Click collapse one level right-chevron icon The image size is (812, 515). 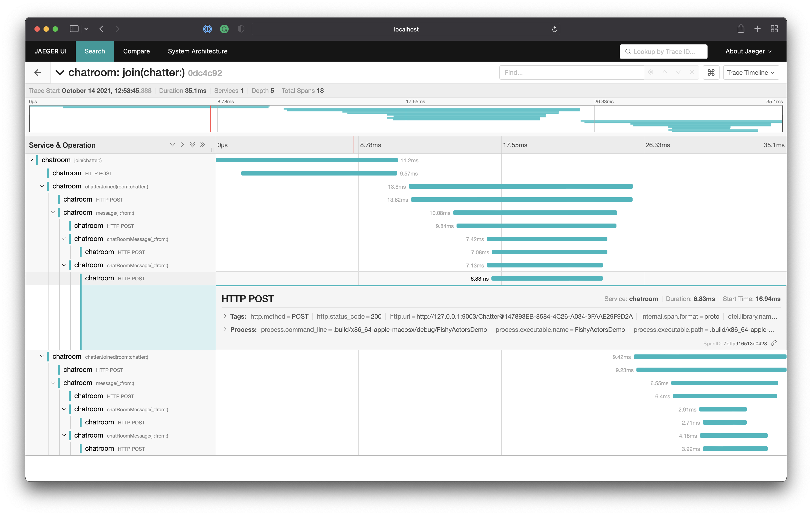click(182, 144)
